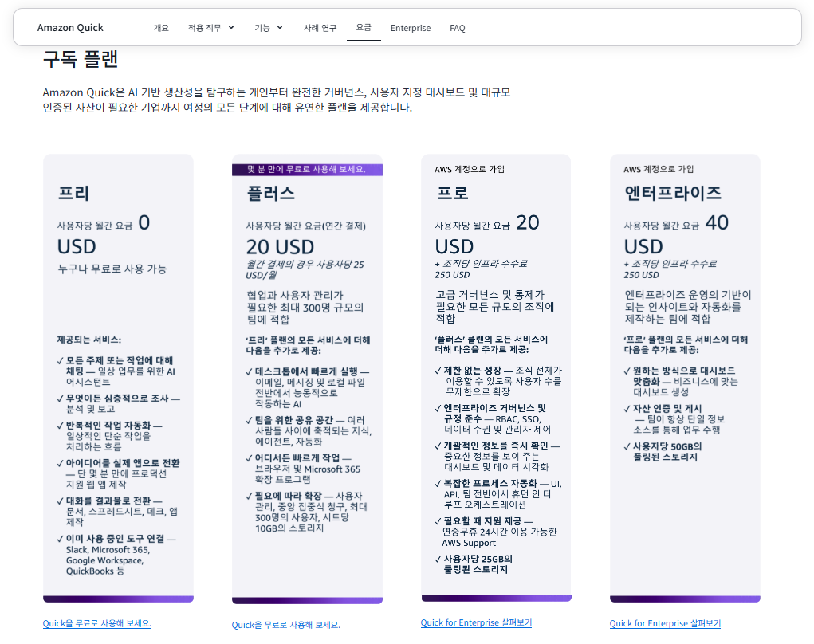Screen dimensions: 814x644
Task: Select the 플러스 plan title
Action: (x=270, y=194)
